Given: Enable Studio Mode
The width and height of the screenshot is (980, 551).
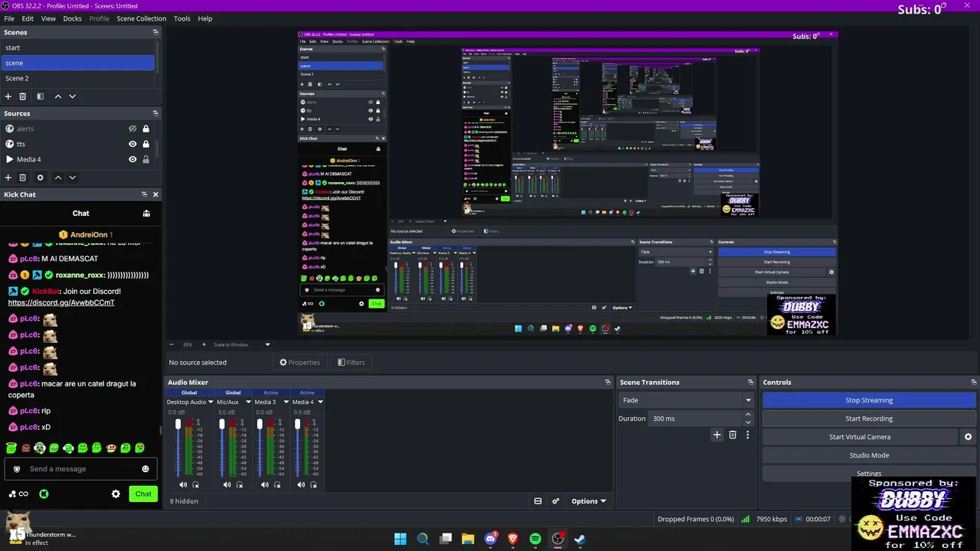Looking at the screenshot, I should pos(869,455).
